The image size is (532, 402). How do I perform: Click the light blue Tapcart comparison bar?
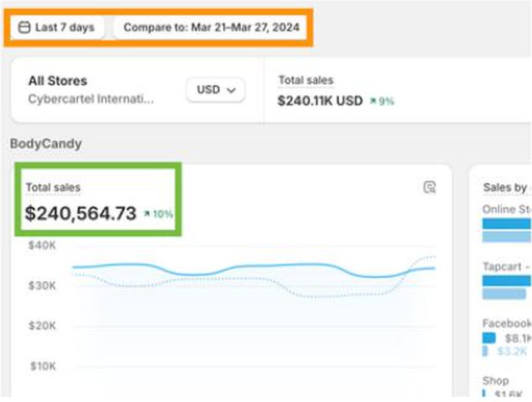(504, 294)
